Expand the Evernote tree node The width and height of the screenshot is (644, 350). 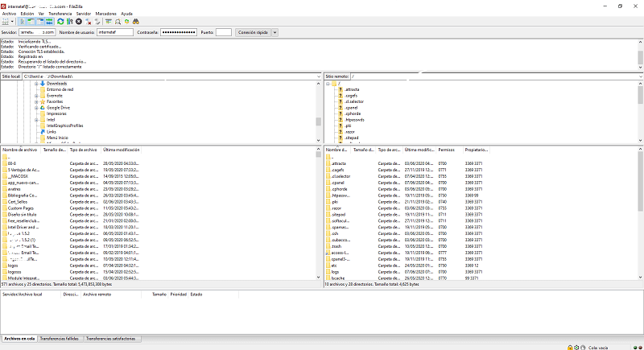pos(36,96)
